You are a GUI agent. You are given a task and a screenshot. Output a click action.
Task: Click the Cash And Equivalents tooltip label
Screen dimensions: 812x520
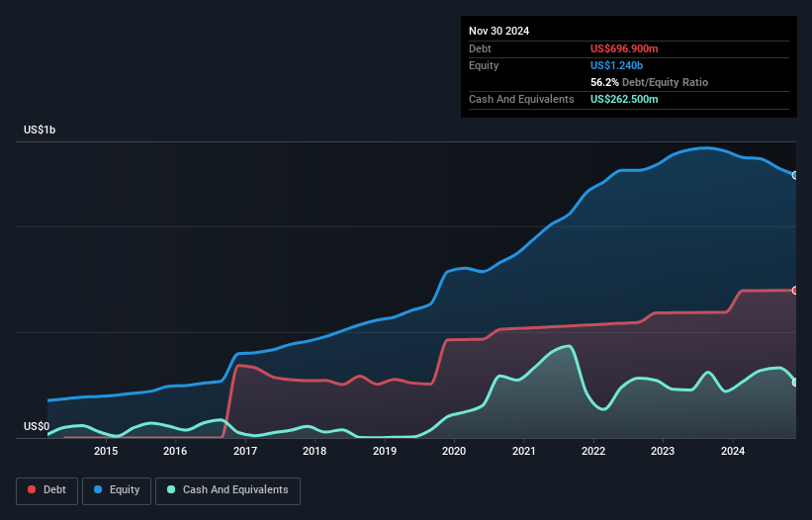point(521,99)
